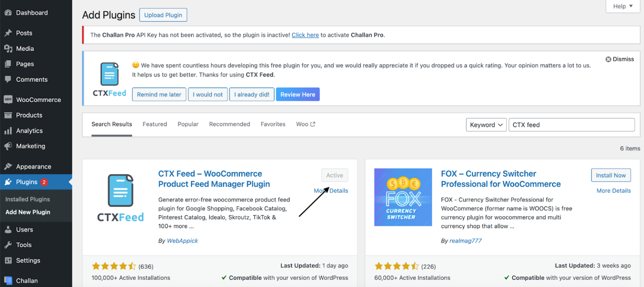The width and height of the screenshot is (644, 287).
Task: Dismiss the CTX Feed rating notice
Action: (619, 59)
